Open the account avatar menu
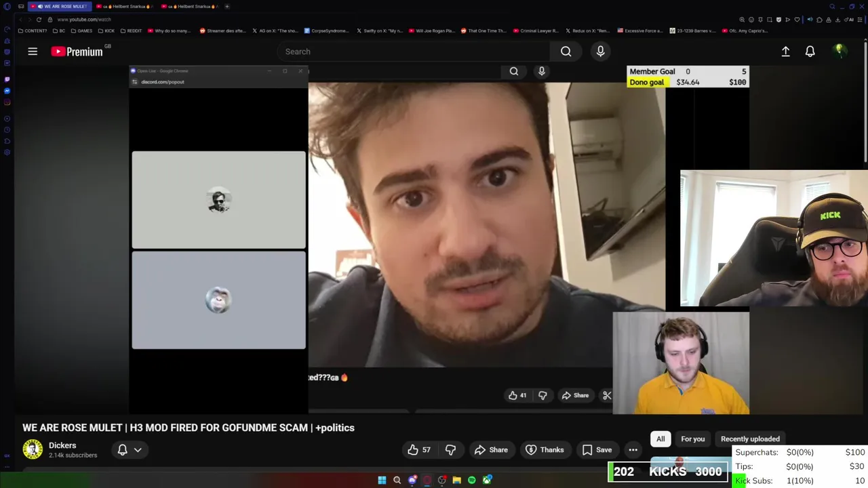Viewport: 868px width, 488px height. click(x=839, y=51)
